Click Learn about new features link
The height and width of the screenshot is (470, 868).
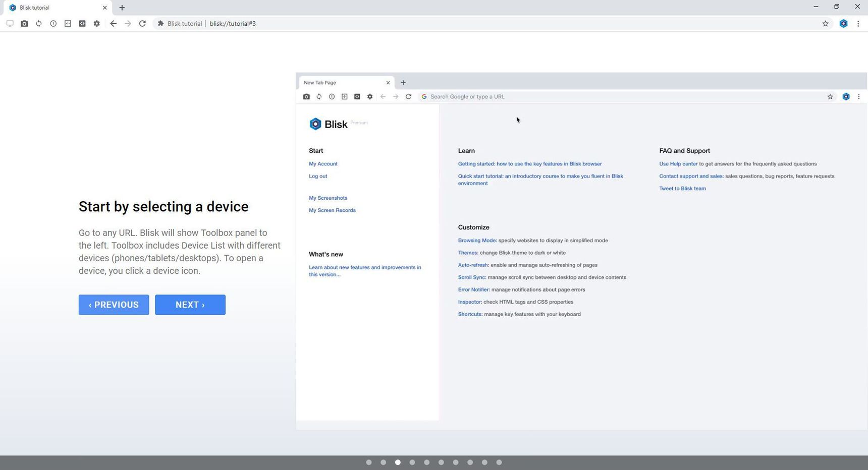(x=365, y=271)
